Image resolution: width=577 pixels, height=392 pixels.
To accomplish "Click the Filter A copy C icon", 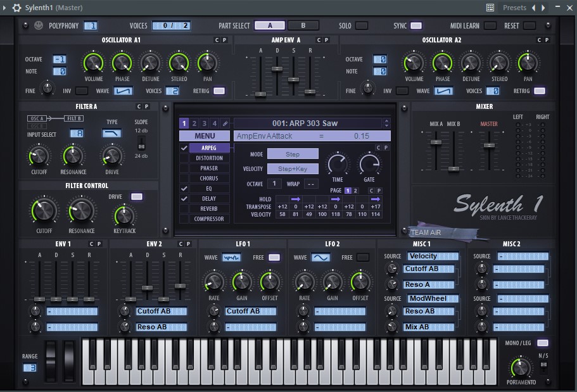I will pyautogui.click(x=139, y=106).
